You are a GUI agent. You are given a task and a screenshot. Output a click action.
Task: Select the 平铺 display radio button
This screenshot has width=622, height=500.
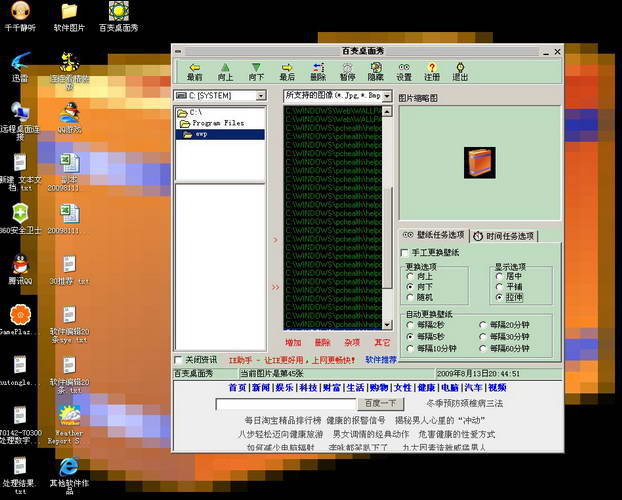[x=499, y=287]
